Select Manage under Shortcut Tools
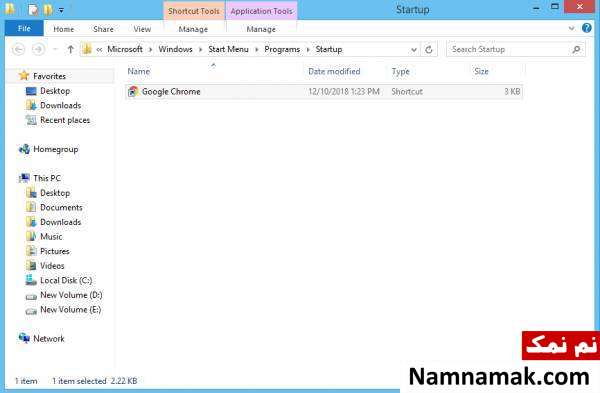 click(193, 29)
